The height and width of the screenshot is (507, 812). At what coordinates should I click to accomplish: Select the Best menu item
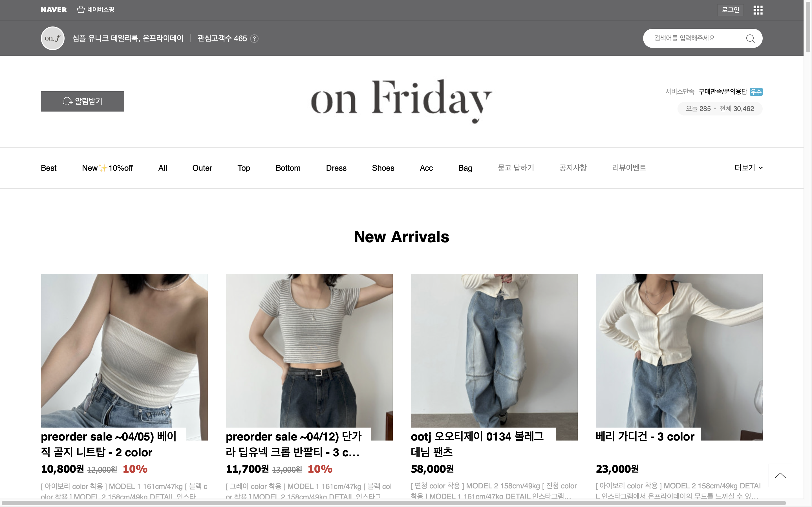tap(49, 168)
